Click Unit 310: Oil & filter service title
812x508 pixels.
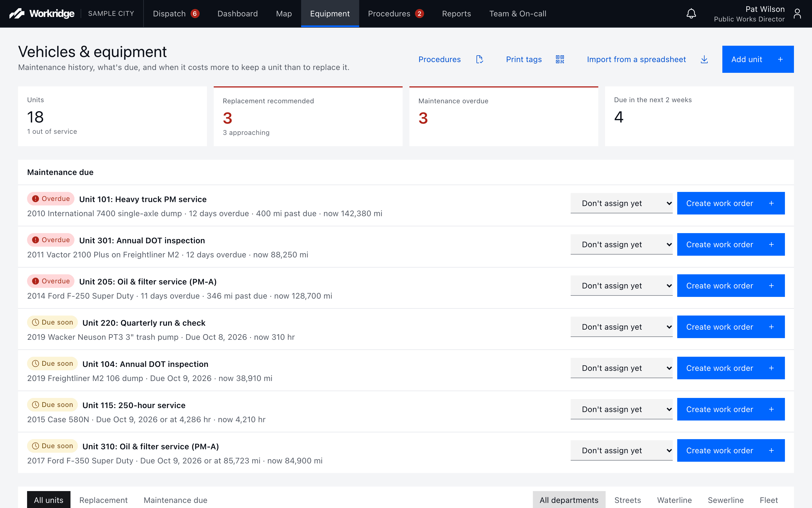click(151, 446)
